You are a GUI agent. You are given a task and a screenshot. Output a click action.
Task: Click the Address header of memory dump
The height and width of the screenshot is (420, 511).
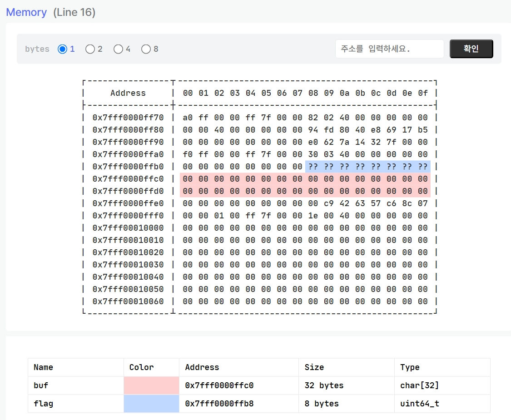[128, 93]
